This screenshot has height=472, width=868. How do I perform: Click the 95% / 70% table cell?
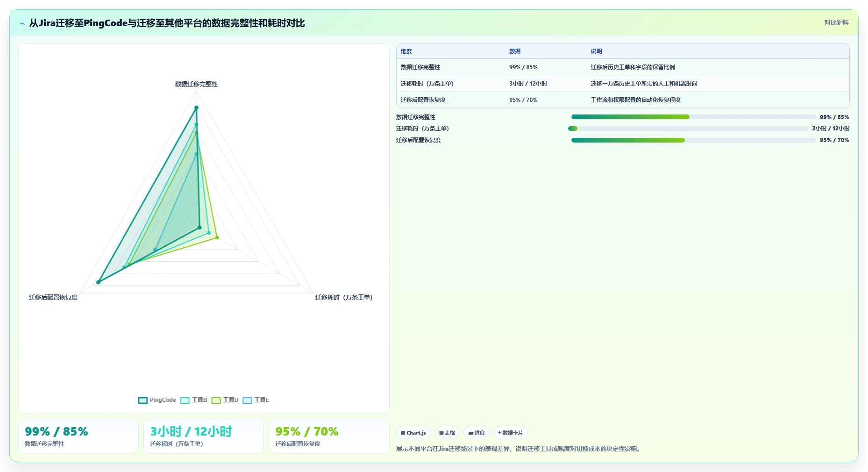click(x=523, y=100)
